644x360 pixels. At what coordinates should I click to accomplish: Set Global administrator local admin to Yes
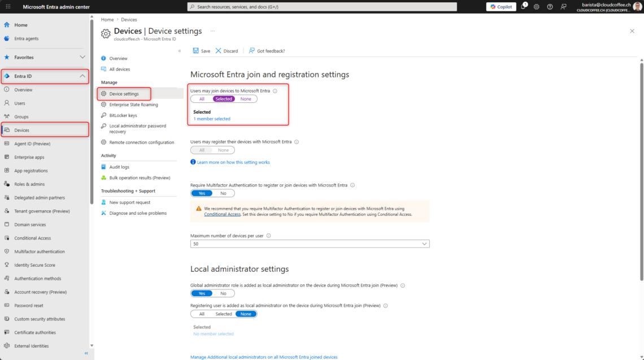tap(202, 293)
